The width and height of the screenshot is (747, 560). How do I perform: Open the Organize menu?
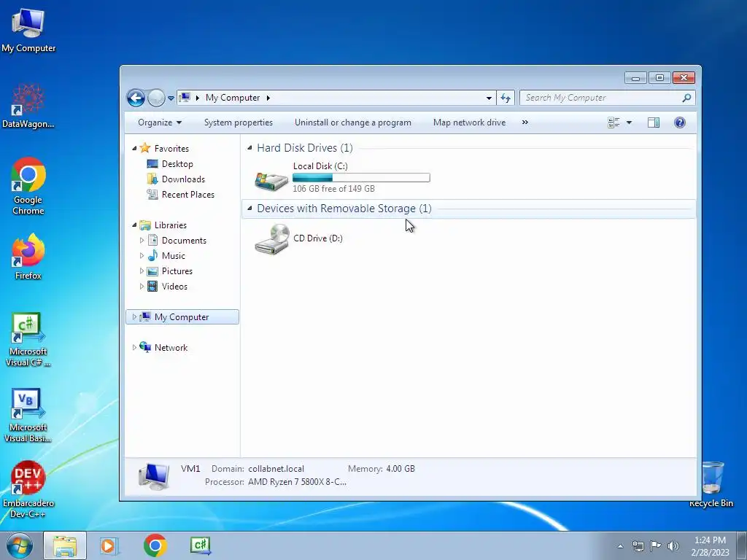(x=160, y=122)
